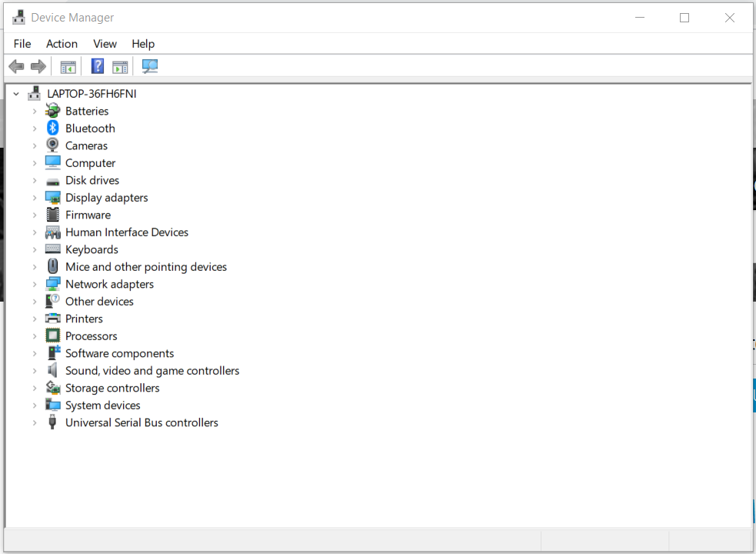Click the Help toolbar icon
Viewport: 756px width, 554px height.
coord(97,66)
